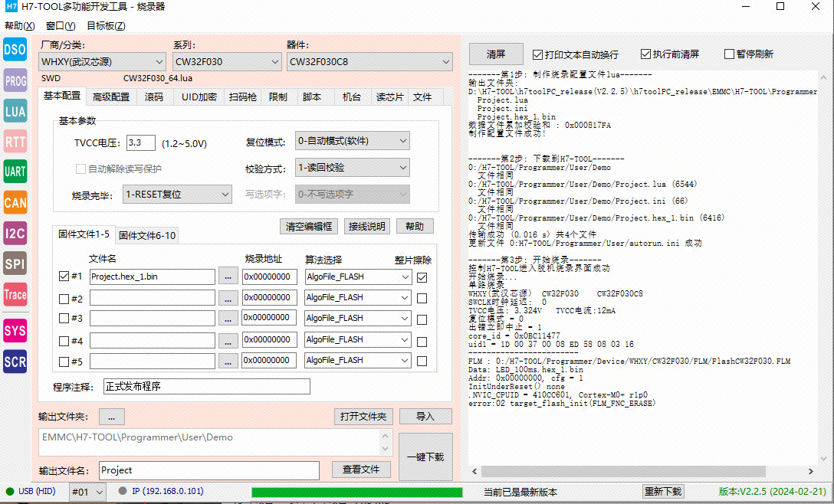Open the LUA sidebar icon
Image resolution: width=834 pixels, height=504 pixels.
click(15, 111)
